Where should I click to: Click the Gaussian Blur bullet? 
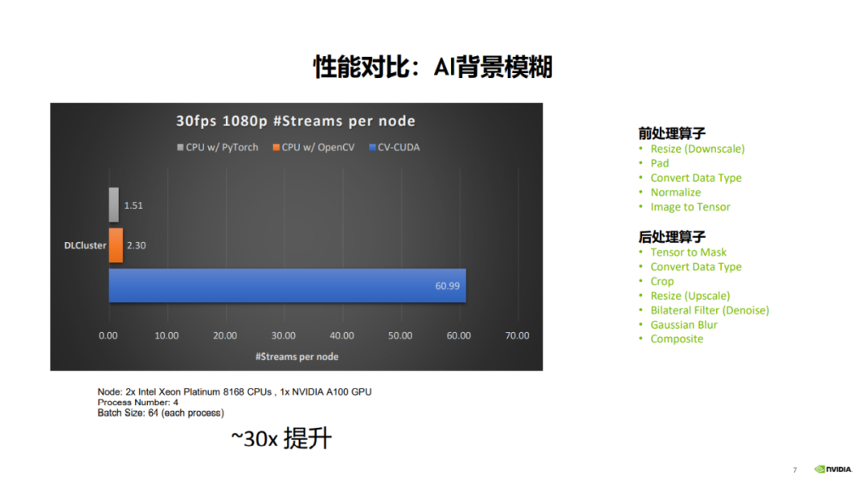684,325
